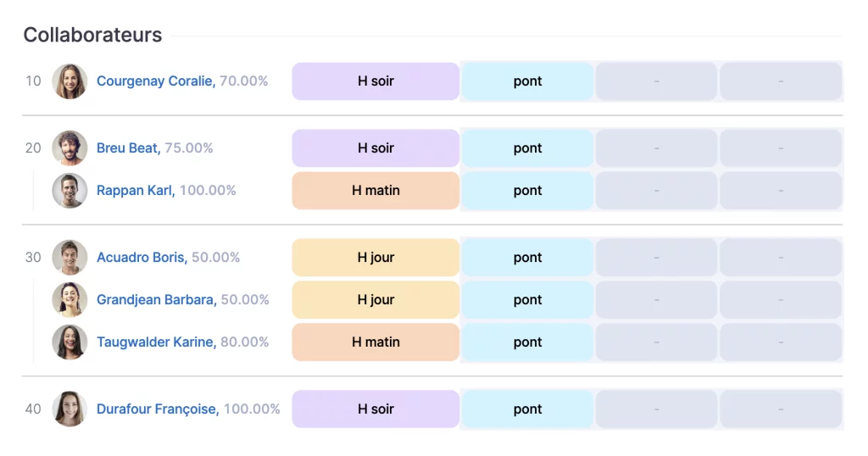The image size is (868, 456).
Task: Click Taugwalder Karine's H matin cell
Action: tap(376, 342)
